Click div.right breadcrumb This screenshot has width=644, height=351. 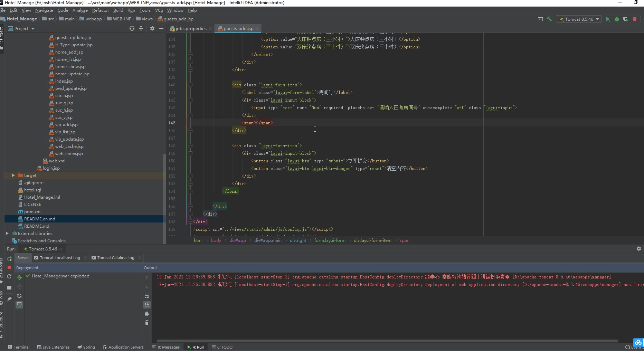[298, 240]
